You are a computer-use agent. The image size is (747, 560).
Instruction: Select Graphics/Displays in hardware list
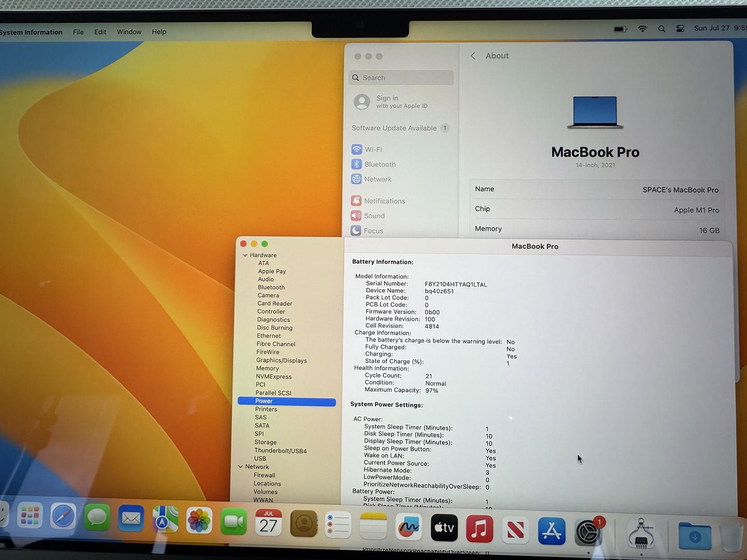coord(281,360)
